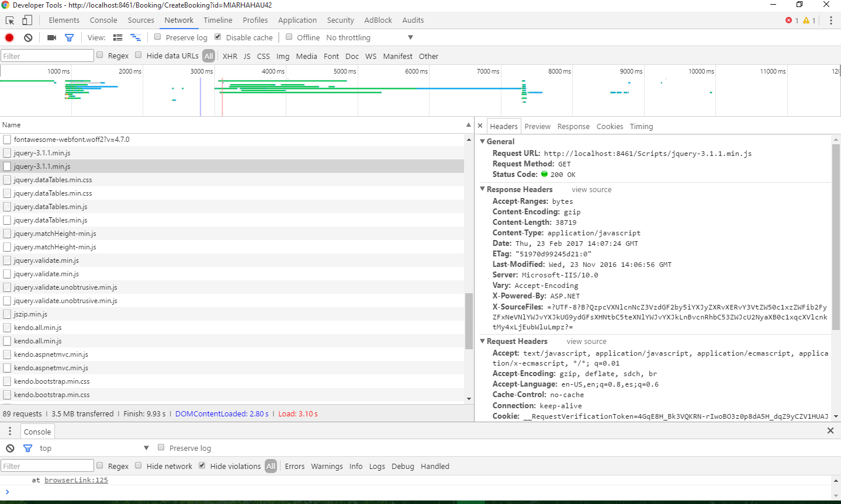Click the DOMContentLoaded: 2.80 s status text
Image resolution: width=841 pixels, height=504 pixels.
click(222, 413)
